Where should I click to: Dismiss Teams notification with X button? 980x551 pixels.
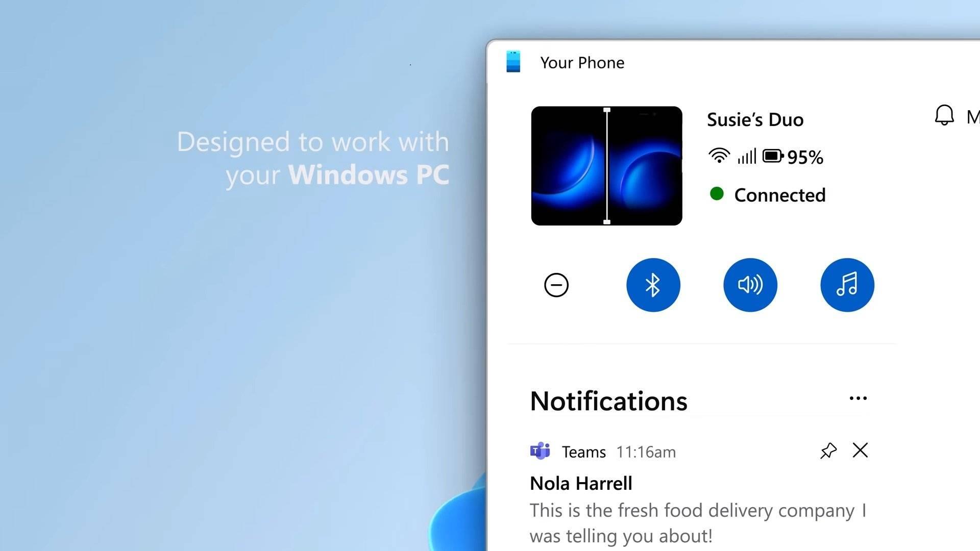point(861,451)
